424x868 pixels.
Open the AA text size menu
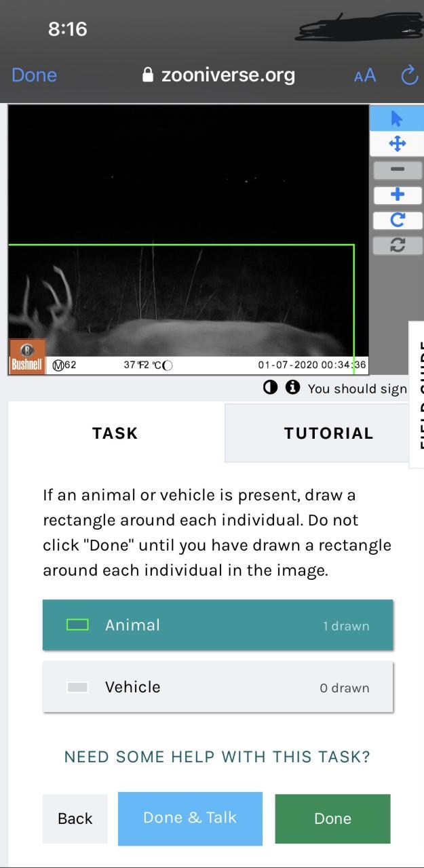365,75
